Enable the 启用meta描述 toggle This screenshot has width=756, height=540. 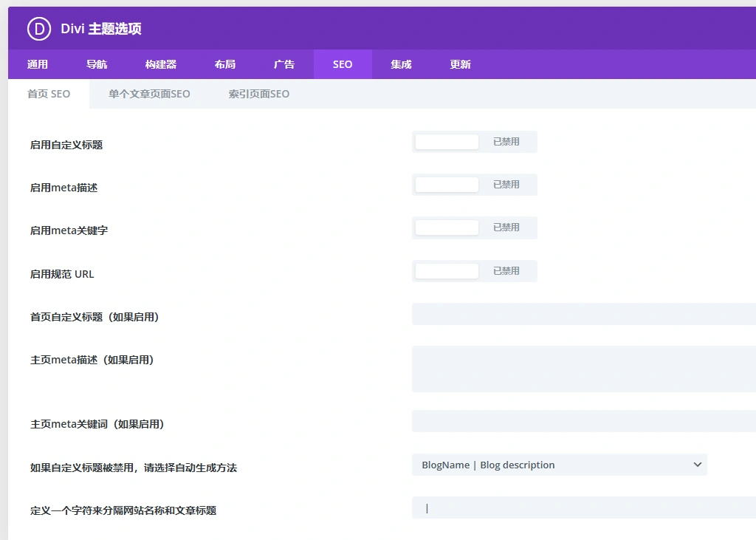click(446, 184)
